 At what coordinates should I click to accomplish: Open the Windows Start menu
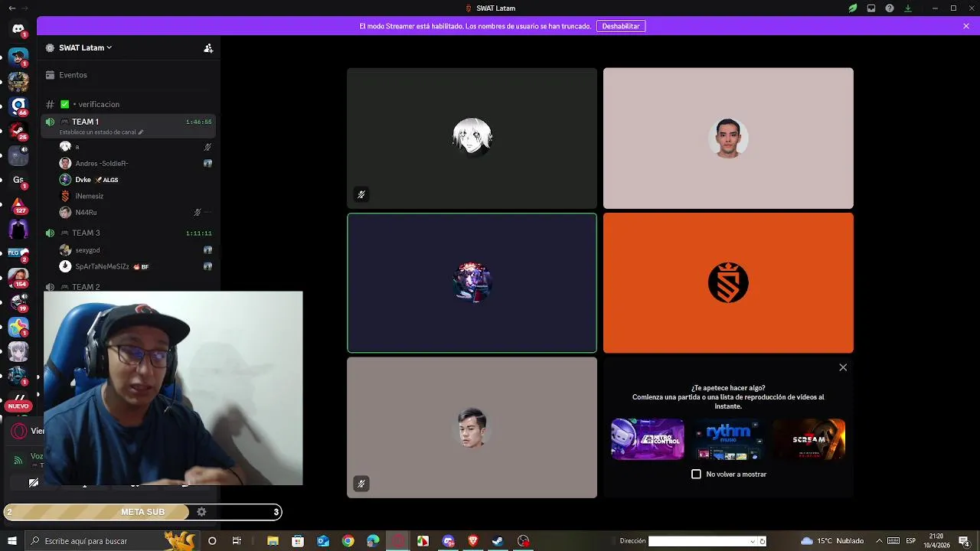11,541
